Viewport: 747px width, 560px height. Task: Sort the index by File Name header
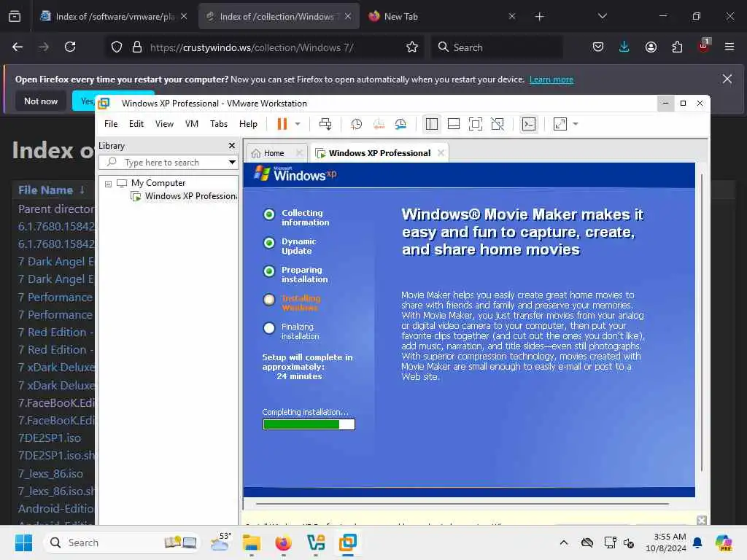point(46,190)
